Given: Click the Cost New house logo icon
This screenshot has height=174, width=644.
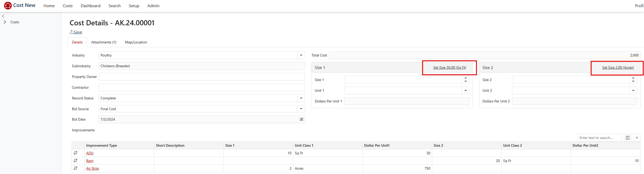Looking at the screenshot, I should [x=8, y=6].
